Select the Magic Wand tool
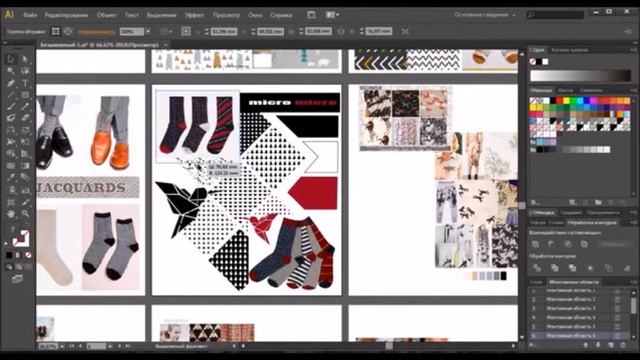Screen dimensions: 640x360 pos(11,71)
